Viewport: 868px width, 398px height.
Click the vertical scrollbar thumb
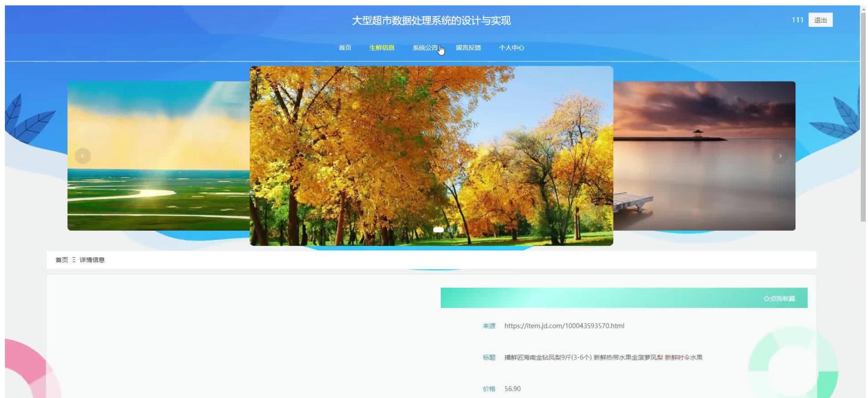point(863,116)
